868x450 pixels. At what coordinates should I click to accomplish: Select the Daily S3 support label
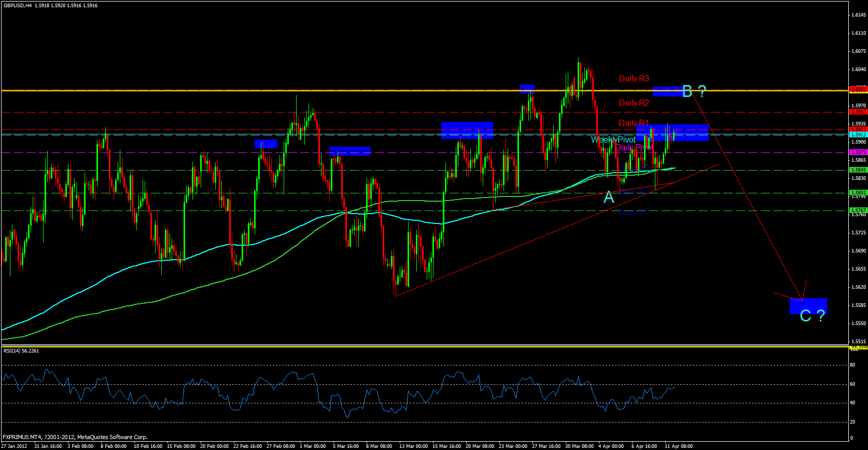[634, 213]
